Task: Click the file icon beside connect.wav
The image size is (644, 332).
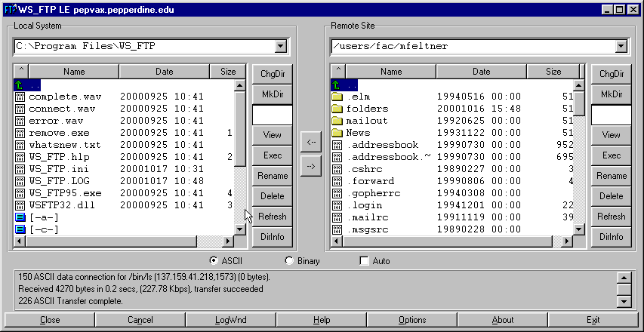Action: [20, 109]
